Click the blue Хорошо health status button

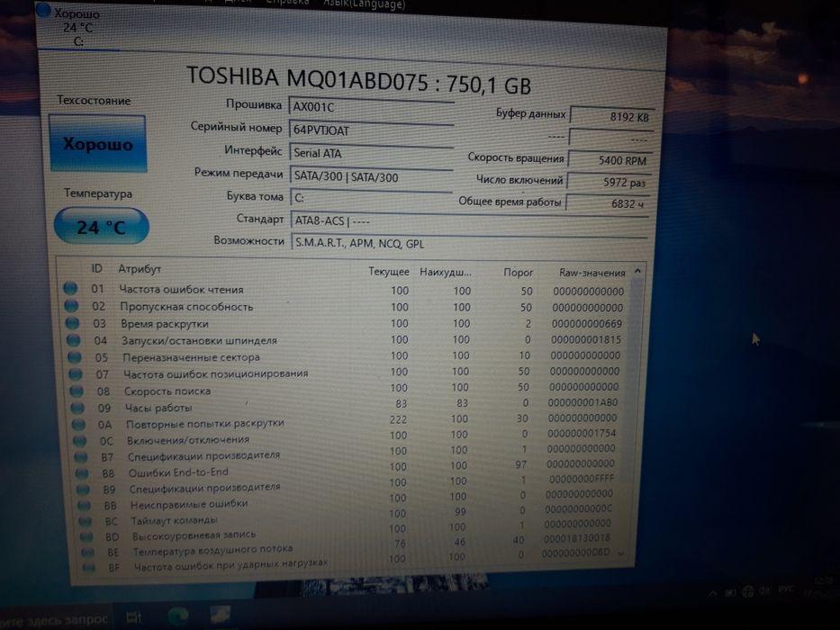click(x=97, y=144)
